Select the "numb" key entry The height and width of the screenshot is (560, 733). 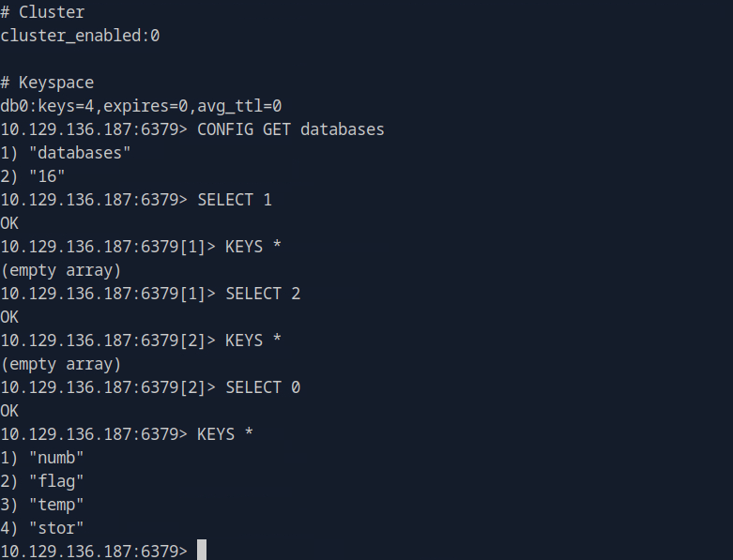tap(56, 458)
